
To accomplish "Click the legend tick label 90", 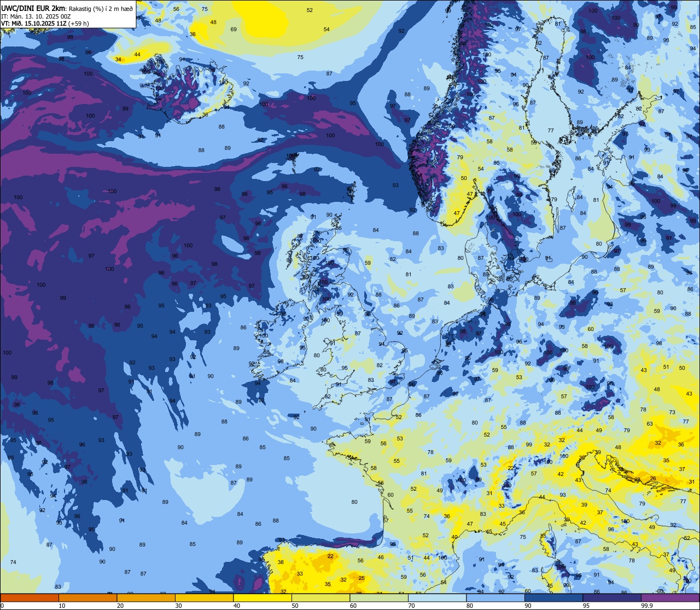I will pos(528,606).
